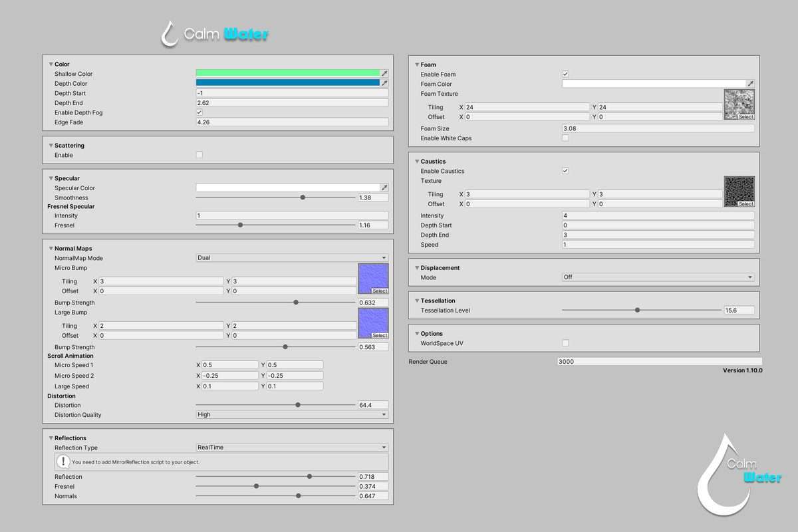Click Select on the Large Bump texture
Screen dimensions: 798x532
(380, 336)
